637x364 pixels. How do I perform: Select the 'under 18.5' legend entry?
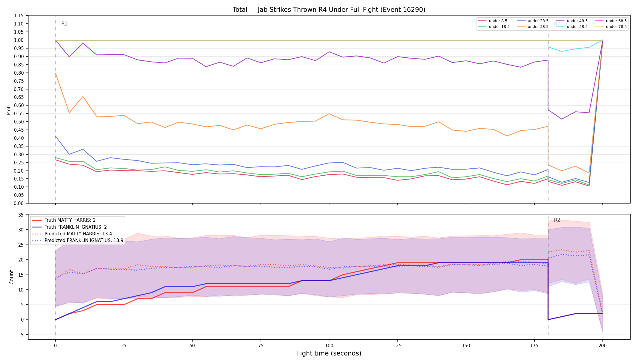(494, 27)
